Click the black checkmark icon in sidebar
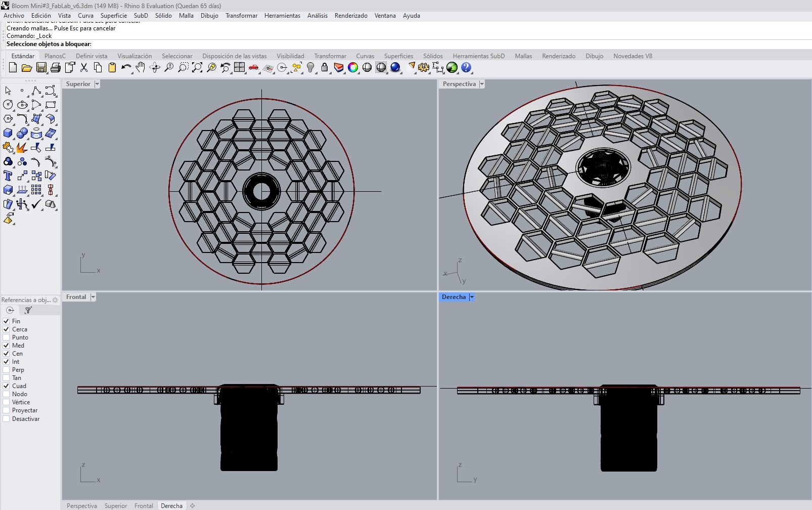Viewport: 812px width, 510px height. tap(36, 204)
